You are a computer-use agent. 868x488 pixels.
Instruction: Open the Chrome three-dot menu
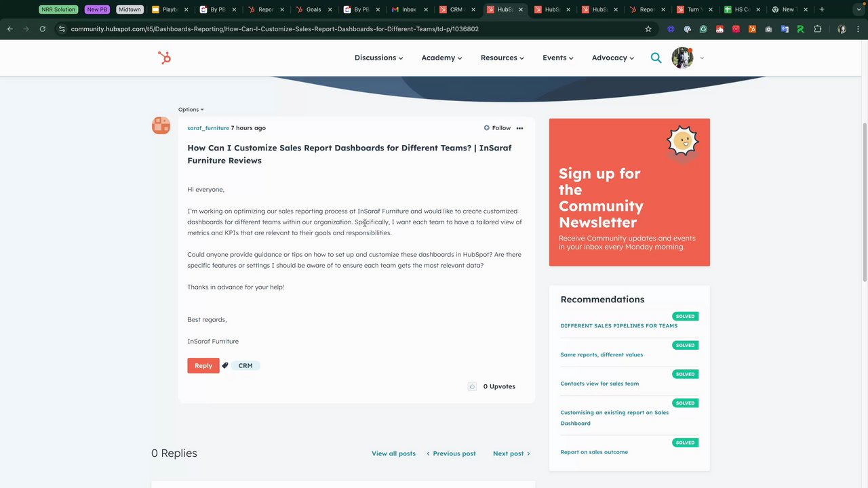[858, 29]
